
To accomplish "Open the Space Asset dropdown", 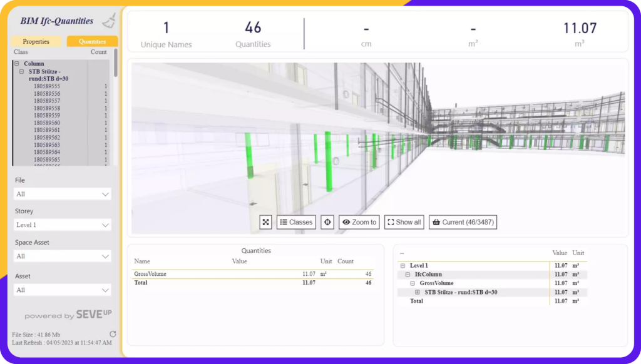I will [62, 256].
